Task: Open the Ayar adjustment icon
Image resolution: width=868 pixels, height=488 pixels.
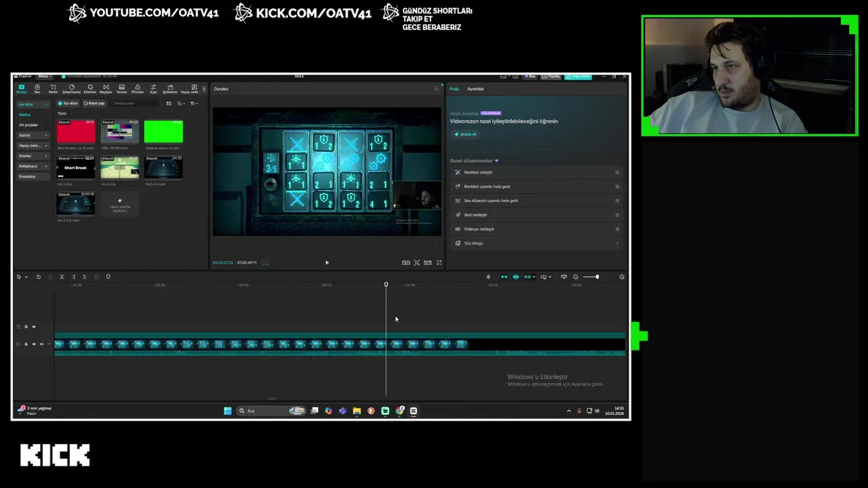Action: click(x=153, y=89)
